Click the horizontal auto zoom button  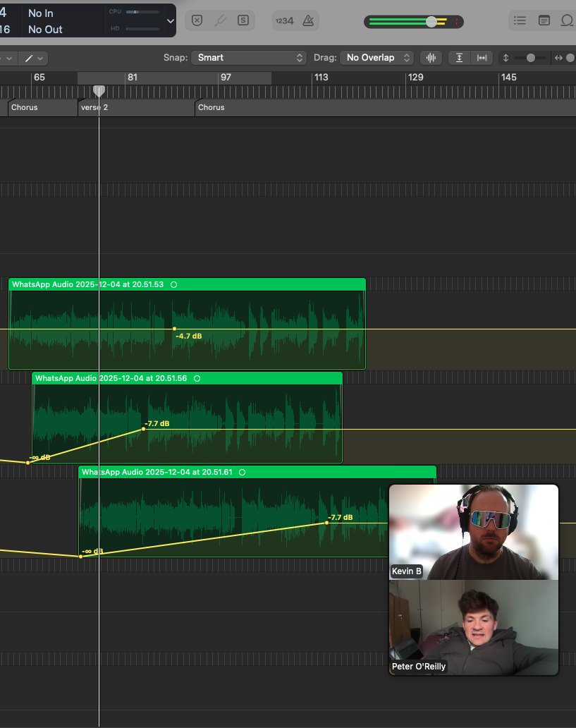click(482, 58)
